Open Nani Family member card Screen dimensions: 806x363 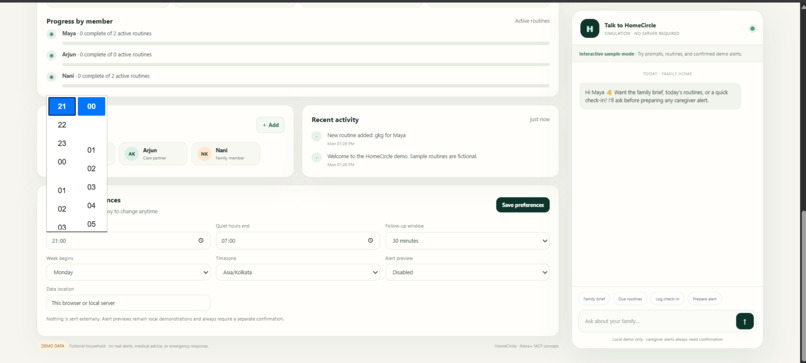[226, 154]
